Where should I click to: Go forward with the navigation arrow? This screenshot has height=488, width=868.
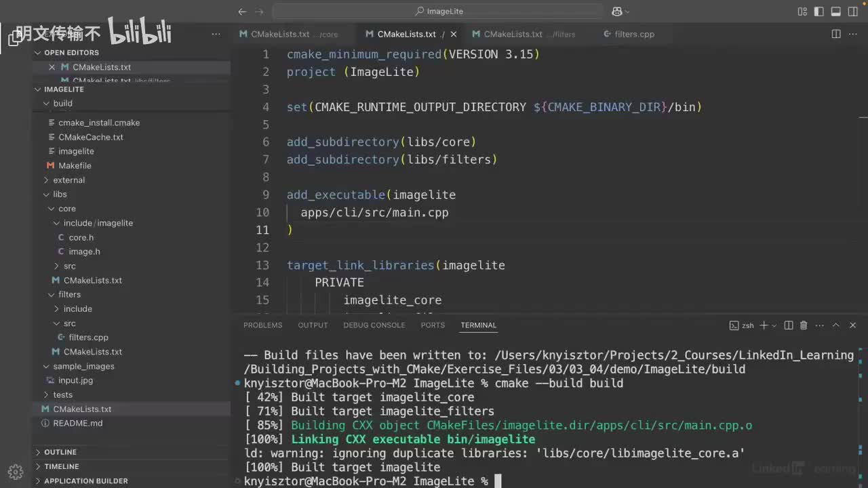tap(258, 12)
